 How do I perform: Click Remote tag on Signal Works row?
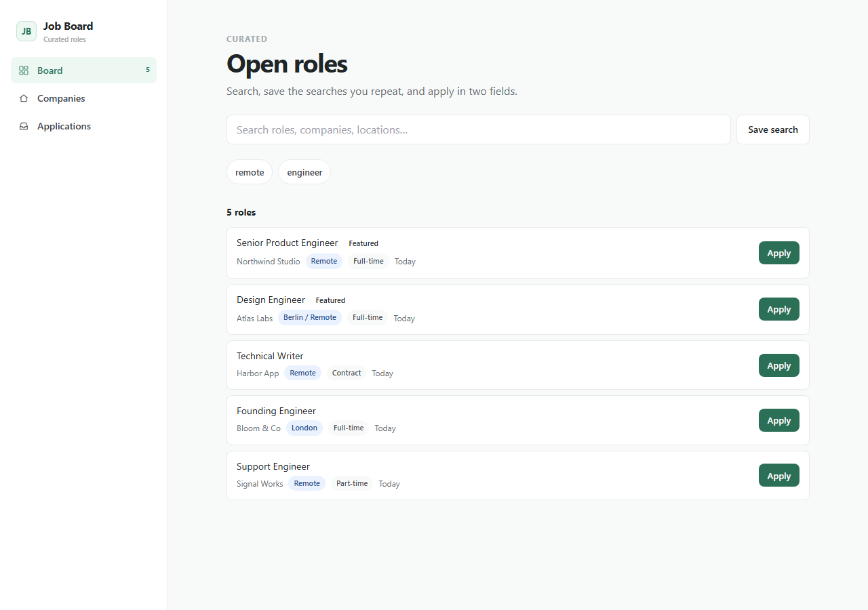click(307, 483)
